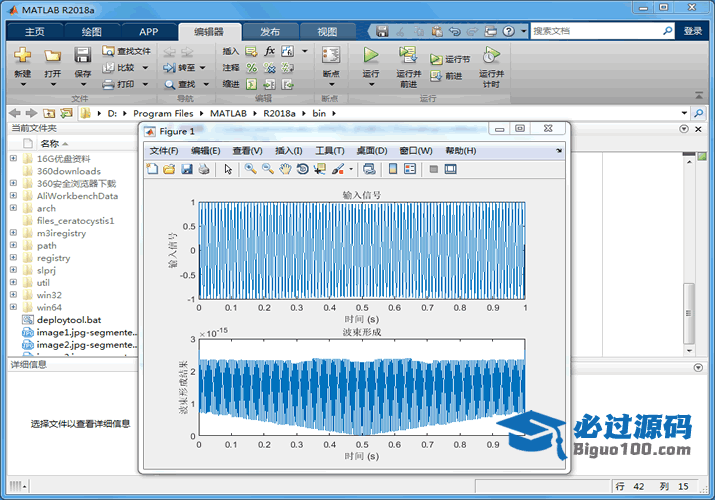Toggle Figure 1 zoom out tool
This screenshot has width=715, height=500.
click(268, 169)
